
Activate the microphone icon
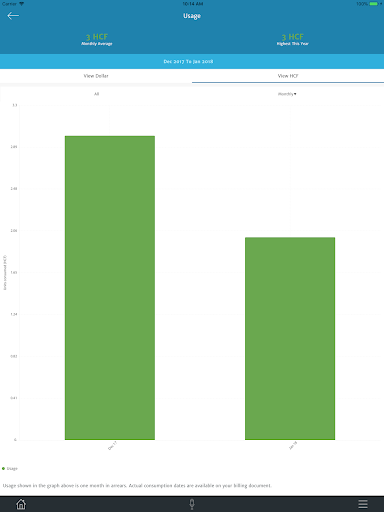[192, 504]
